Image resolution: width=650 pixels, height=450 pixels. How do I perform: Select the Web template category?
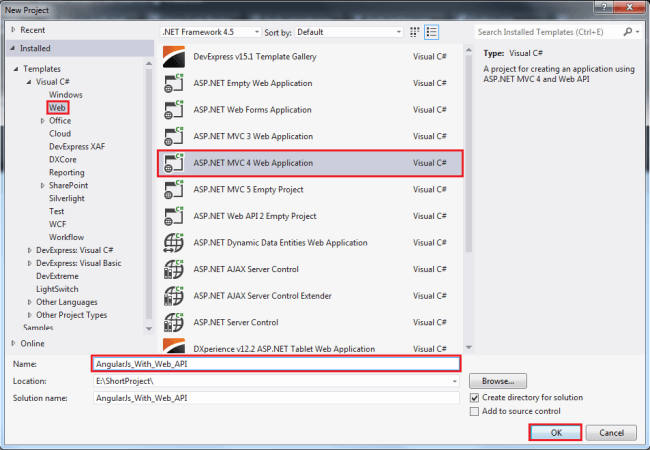tap(57, 107)
